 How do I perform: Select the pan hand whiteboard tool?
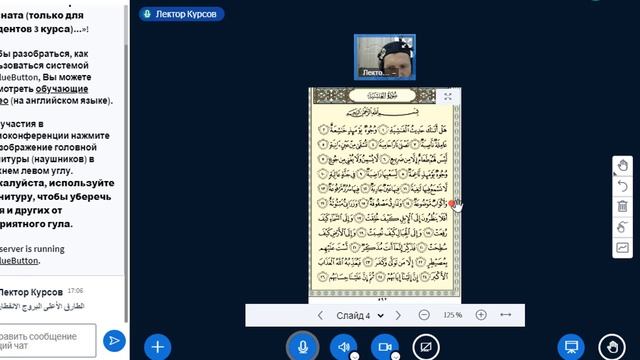(622, 166)
